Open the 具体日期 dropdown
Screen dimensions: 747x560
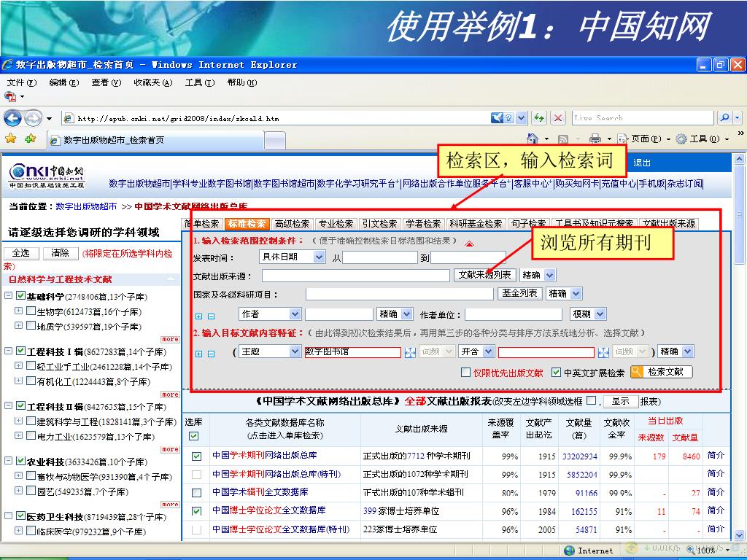320,257
